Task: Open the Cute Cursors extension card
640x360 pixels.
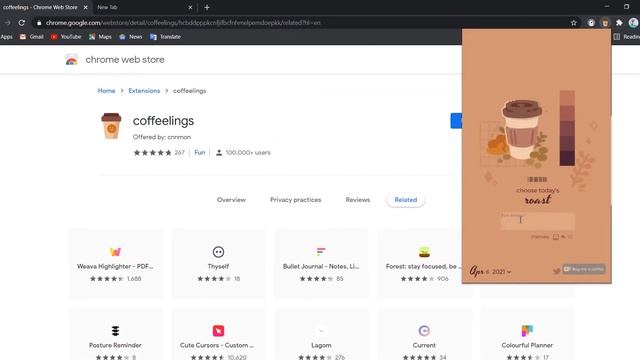Action: [218, 335]
